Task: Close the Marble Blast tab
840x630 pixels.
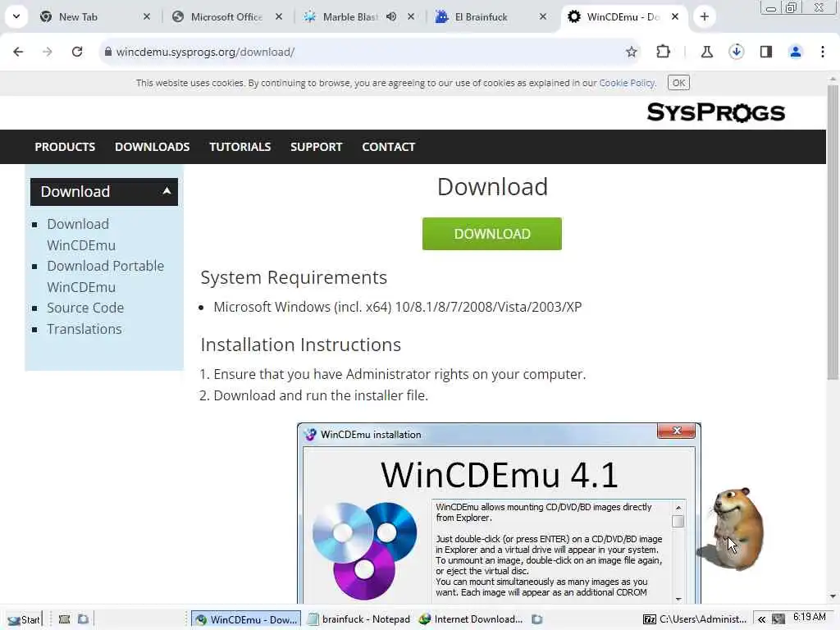Action: pos(411,16)
